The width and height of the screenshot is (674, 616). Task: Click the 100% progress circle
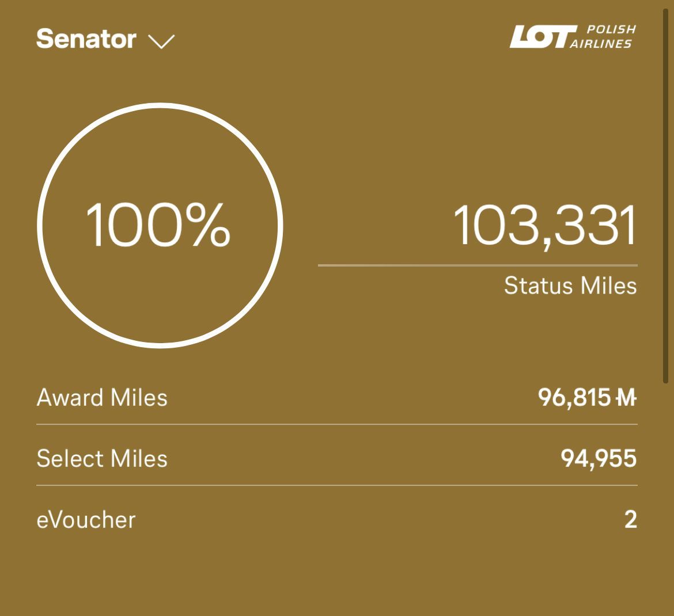160,226
